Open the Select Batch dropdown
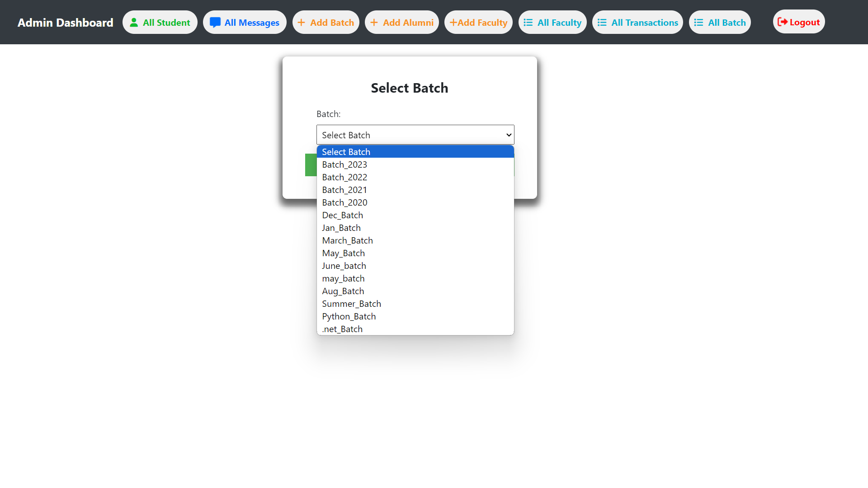This screenshot has width=868, height=488. pyautogui.click(x=415, y=135)
